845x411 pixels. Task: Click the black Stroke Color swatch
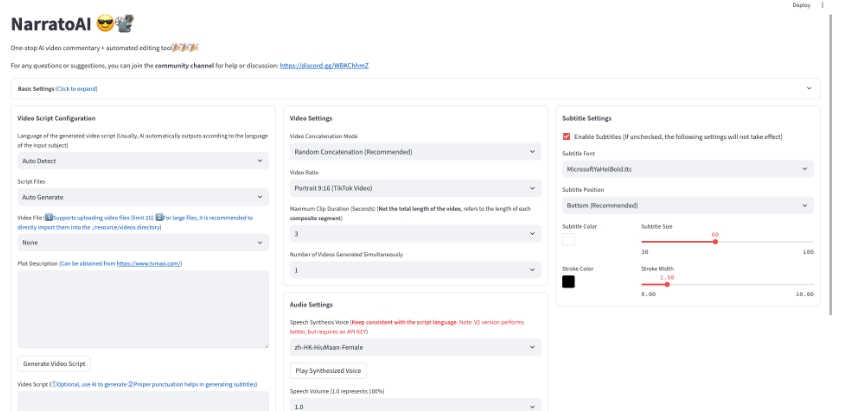(x=568, y=282)
